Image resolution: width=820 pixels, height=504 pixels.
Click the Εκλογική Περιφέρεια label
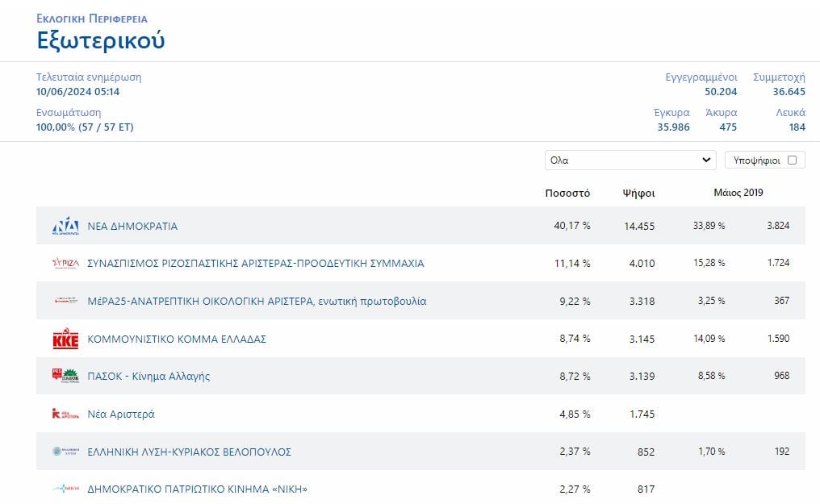click(91, 19)
